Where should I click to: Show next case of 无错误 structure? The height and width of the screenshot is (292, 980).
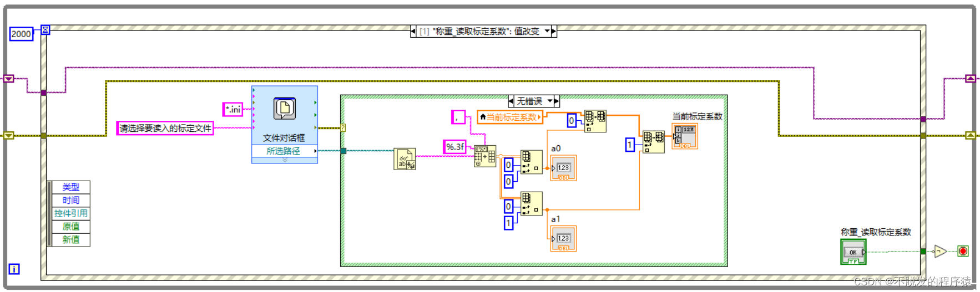point(557,101)
